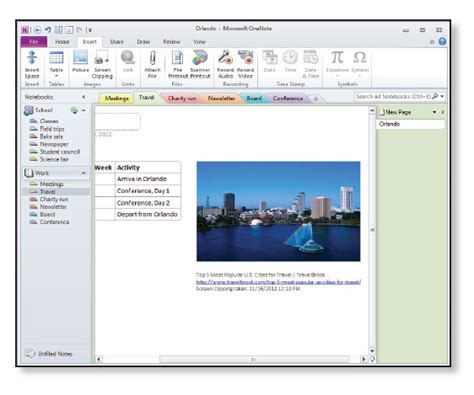Open the Newsletter section tab
Viewport: 474px width, 395px height.
tap(221, 98)
